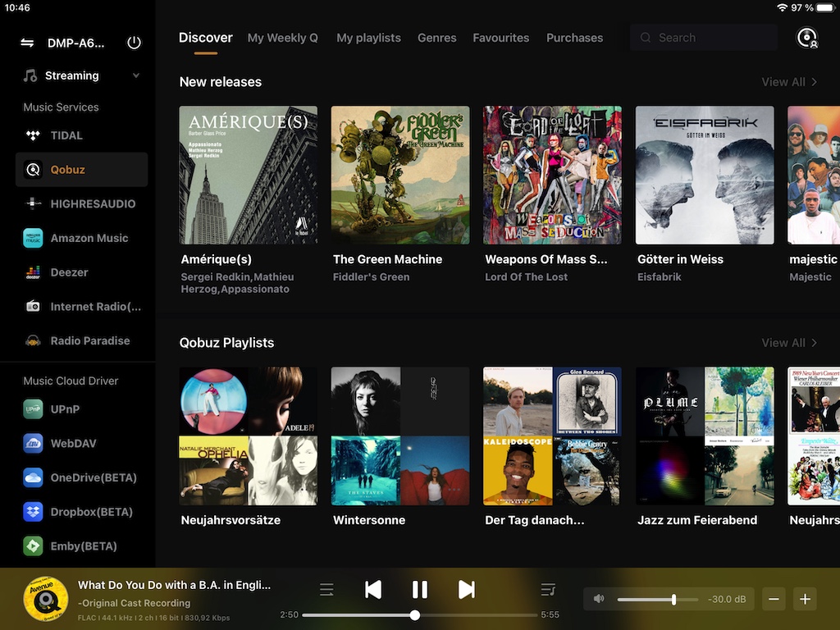Open the Amérique(s) album cover
Image resolution: width=840 pixels, height=630 pixels.
point(248,176)
